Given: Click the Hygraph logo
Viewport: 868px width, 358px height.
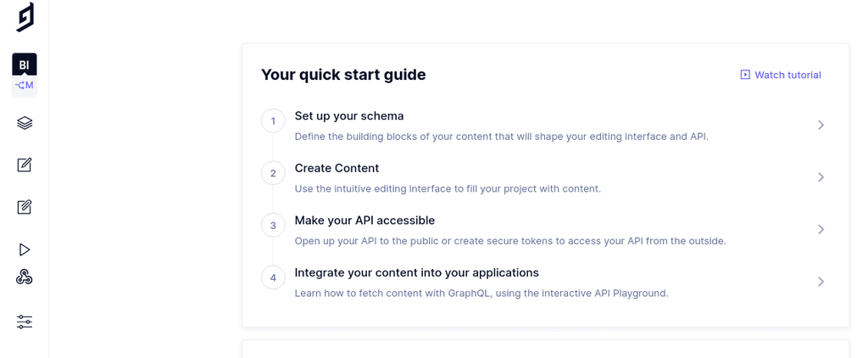Looking at the screenshot, I should point(25,17).
